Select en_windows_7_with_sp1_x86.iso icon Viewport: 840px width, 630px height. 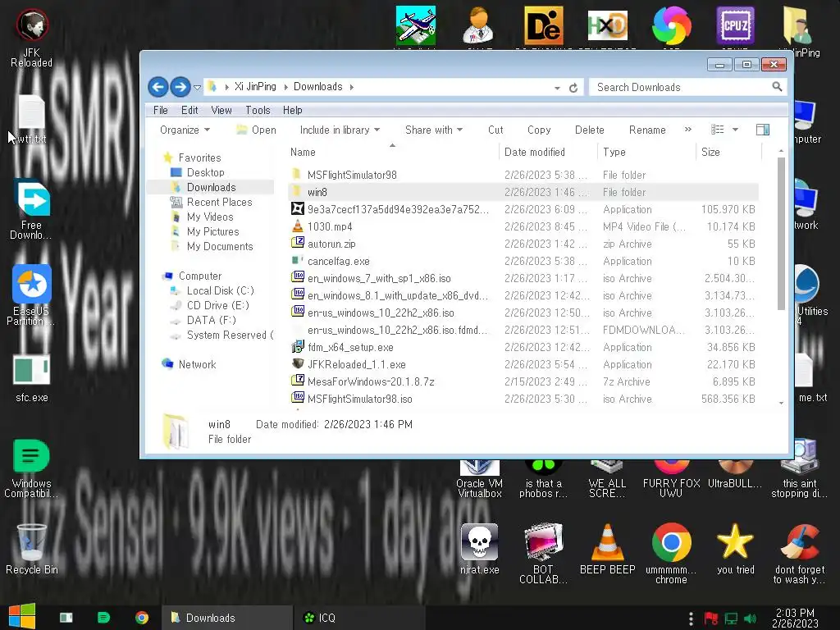pos(297,278)
